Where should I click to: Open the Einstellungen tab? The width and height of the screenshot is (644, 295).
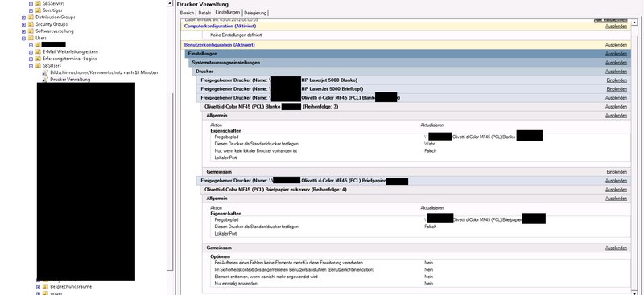click(228, 13)
